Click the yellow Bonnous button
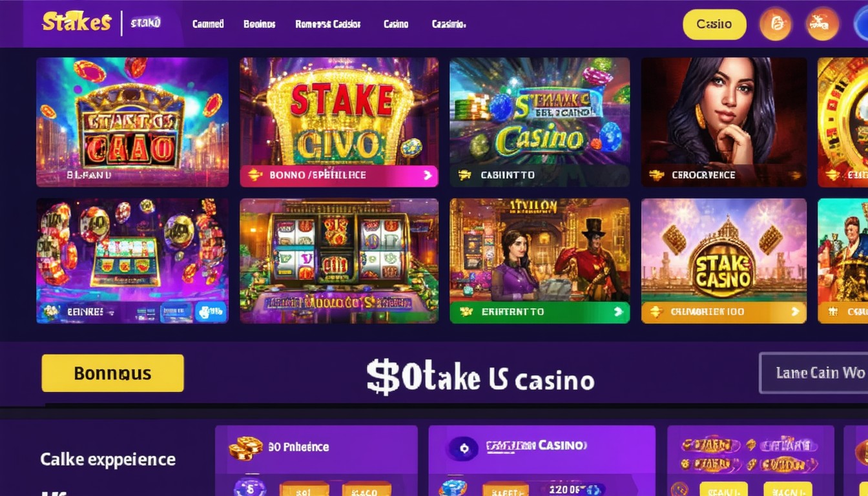The image size is (868, 496). [x=113, y=373]
